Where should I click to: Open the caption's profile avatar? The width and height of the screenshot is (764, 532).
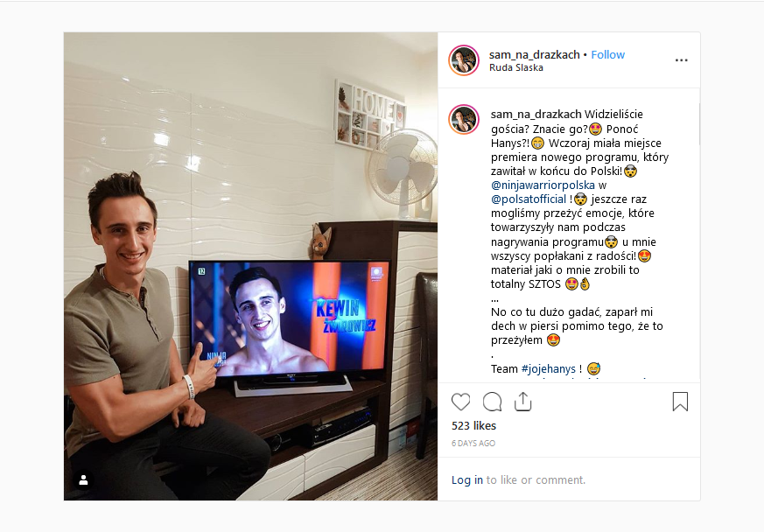pyautogui.click(x=464, y=119)
